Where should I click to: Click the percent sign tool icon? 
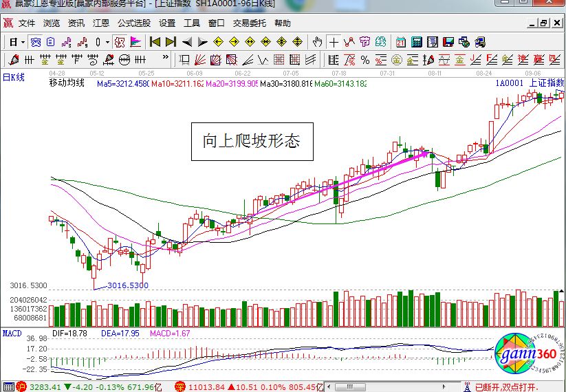tap(364, 60)
